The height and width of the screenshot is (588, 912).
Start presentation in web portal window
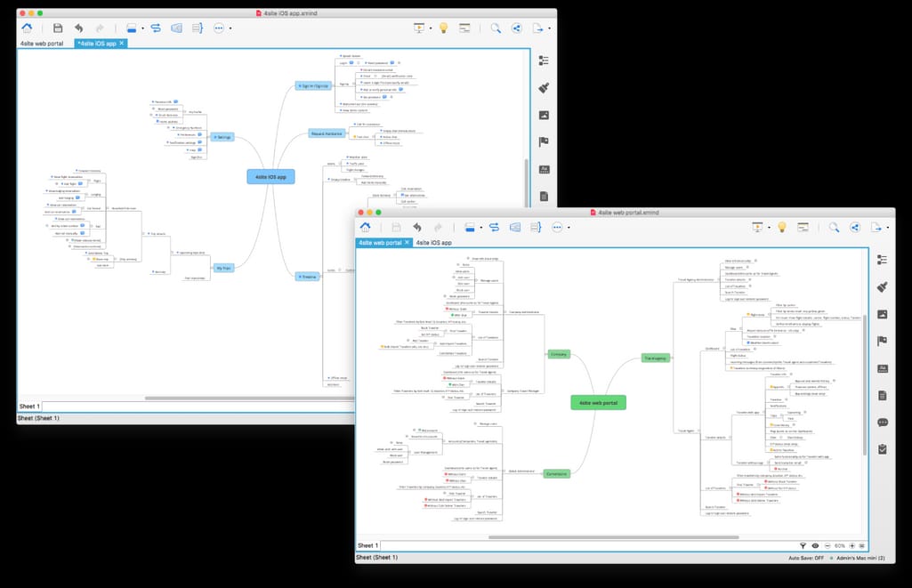click(x=757, y=227)
